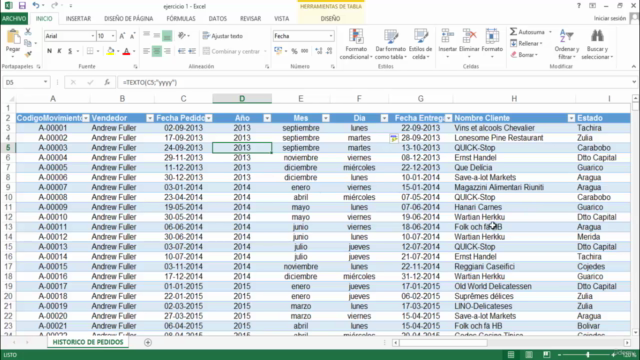Open CodigoMovimiento filter dropdown

[85, 118]
